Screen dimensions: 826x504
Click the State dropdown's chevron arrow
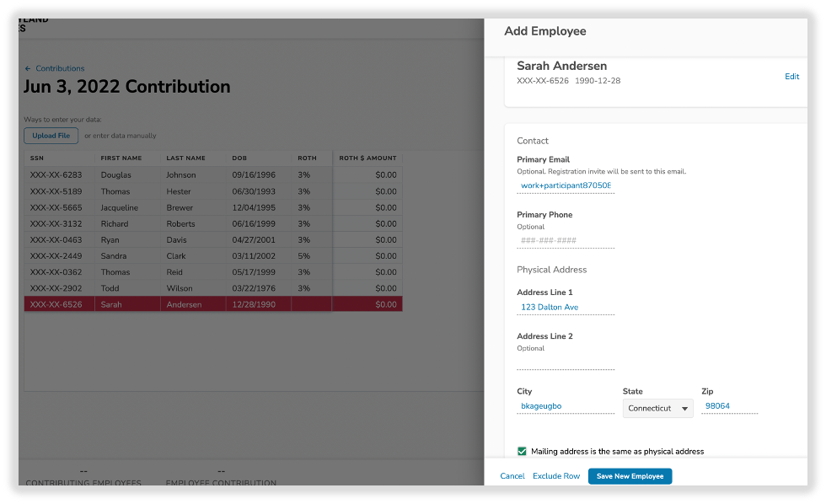point(684,408)
